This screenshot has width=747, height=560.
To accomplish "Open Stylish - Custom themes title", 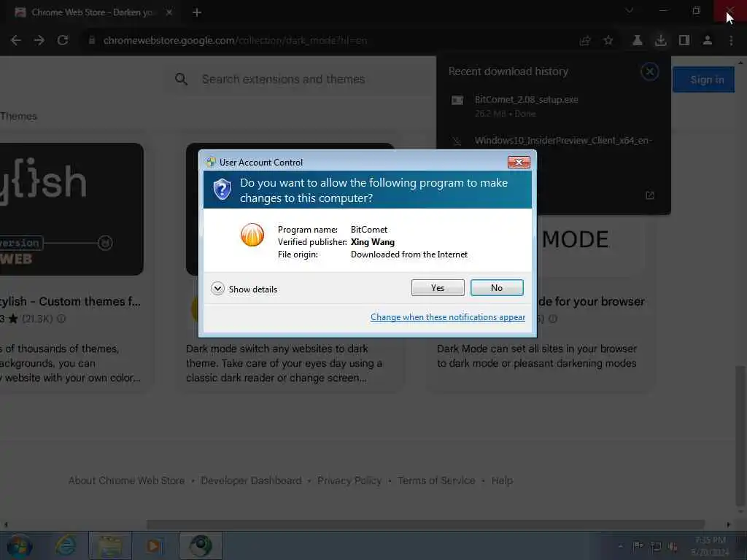I will pyautogui.click(x=70, y=301).
